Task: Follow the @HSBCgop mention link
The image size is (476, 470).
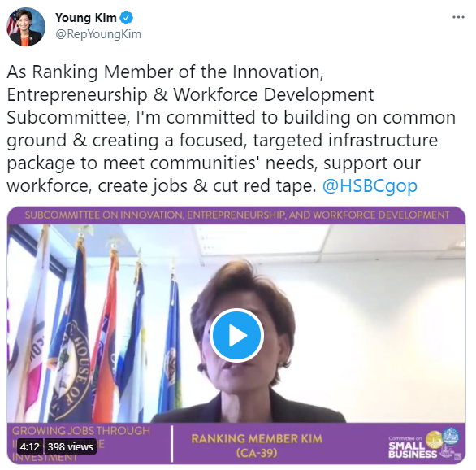Action: (x=370, y=185)
